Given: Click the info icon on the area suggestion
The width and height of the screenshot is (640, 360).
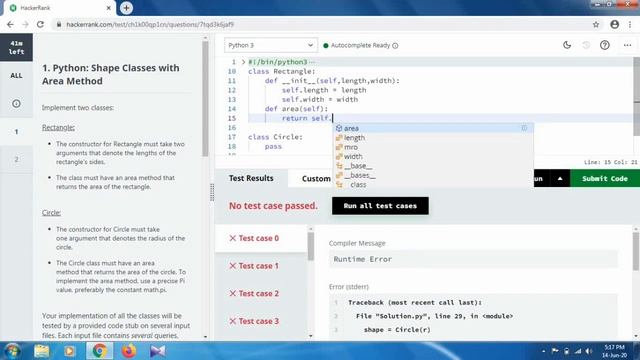Looking at the screenshot, I should [x=524, y=128].
